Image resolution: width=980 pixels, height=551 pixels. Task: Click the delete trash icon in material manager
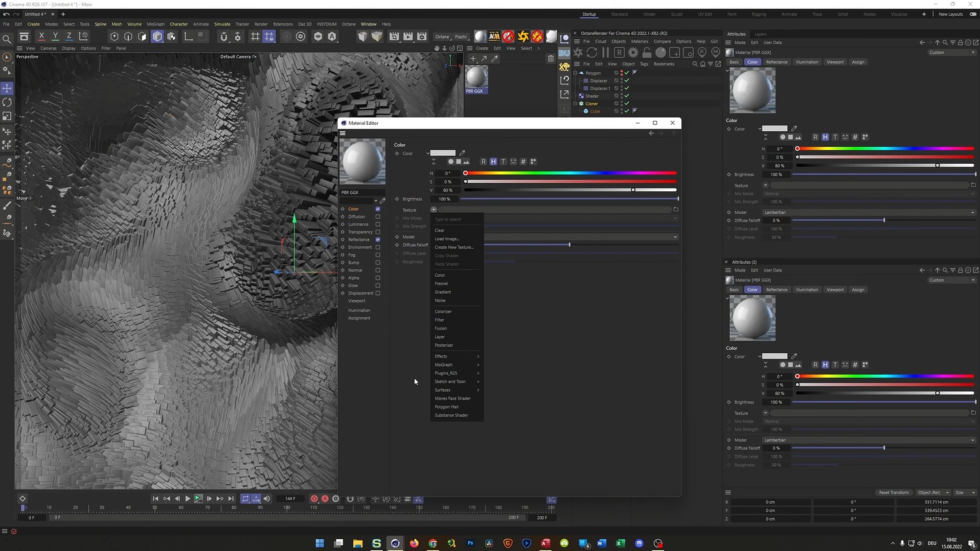point(551,58)
